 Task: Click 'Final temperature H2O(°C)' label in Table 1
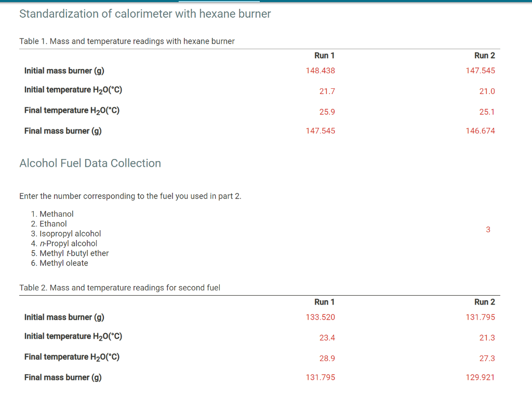72,111
